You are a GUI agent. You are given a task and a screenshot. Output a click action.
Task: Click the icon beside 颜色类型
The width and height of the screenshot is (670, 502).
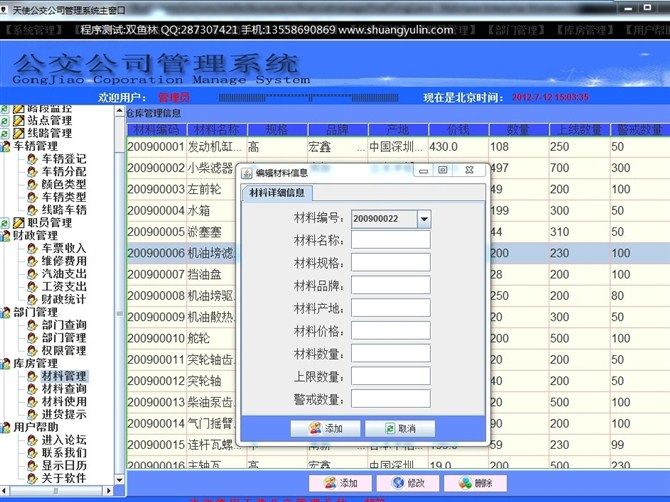point(32,185)
